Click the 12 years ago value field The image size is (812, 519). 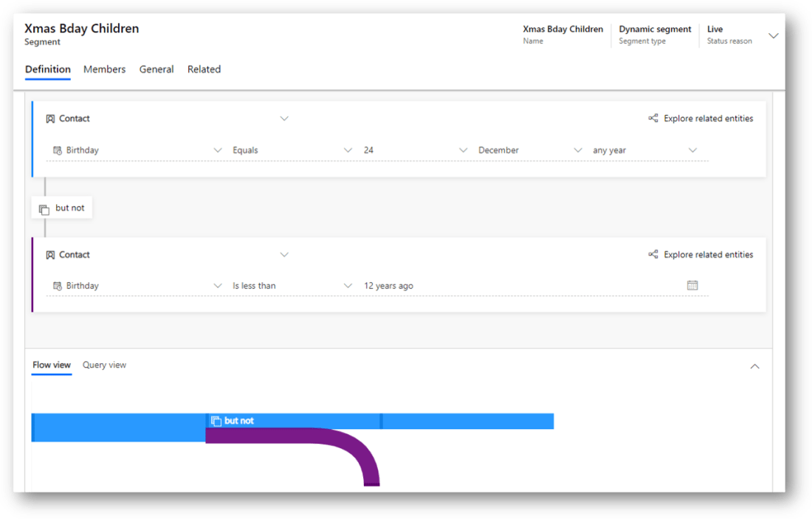click(x=388, y=286)
